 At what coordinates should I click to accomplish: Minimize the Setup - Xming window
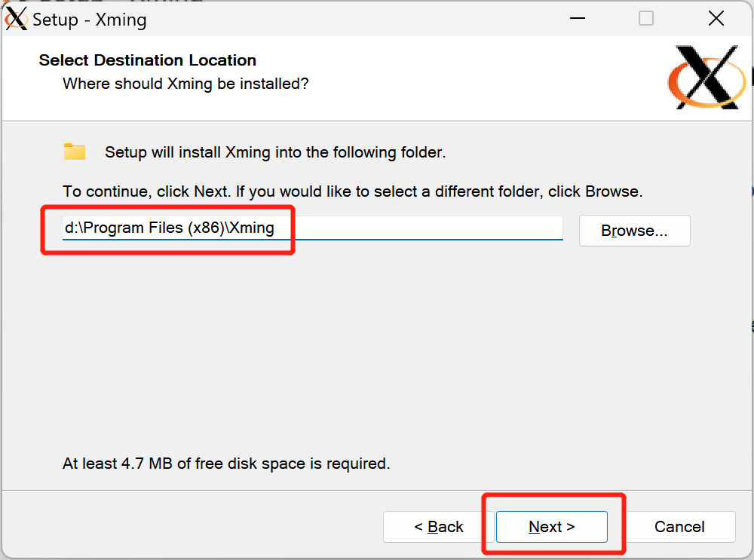(x=577, y=19)
